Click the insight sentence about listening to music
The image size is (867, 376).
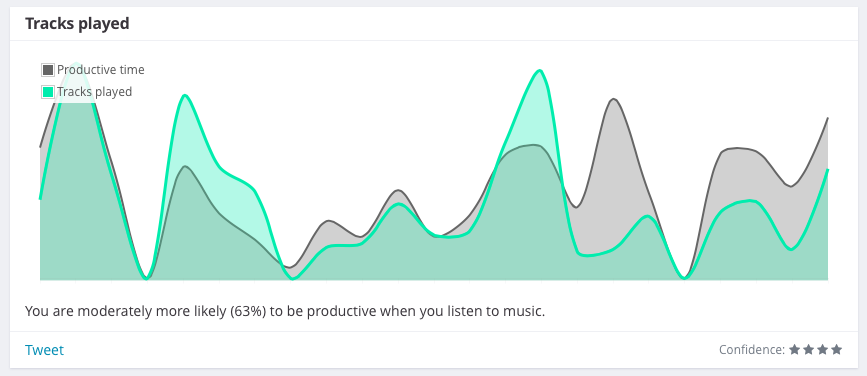pyautogui.click(x=285, y=311)
